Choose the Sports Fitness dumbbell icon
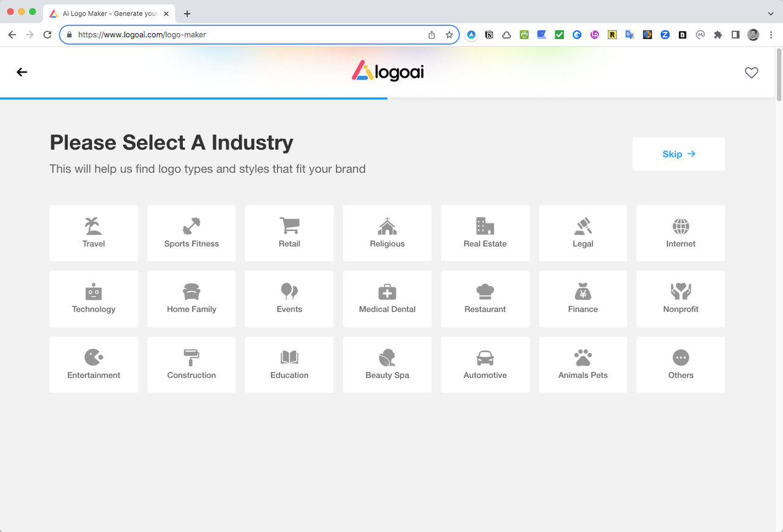This screenshot has width=783, height=532. [191, 226]
